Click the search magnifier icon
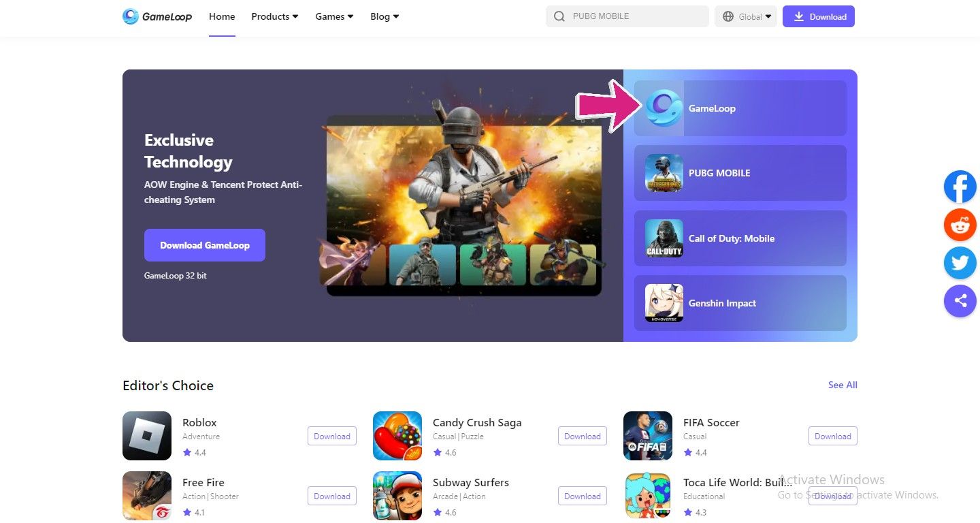Screen dimensions: 980x523 coord(559,16)
